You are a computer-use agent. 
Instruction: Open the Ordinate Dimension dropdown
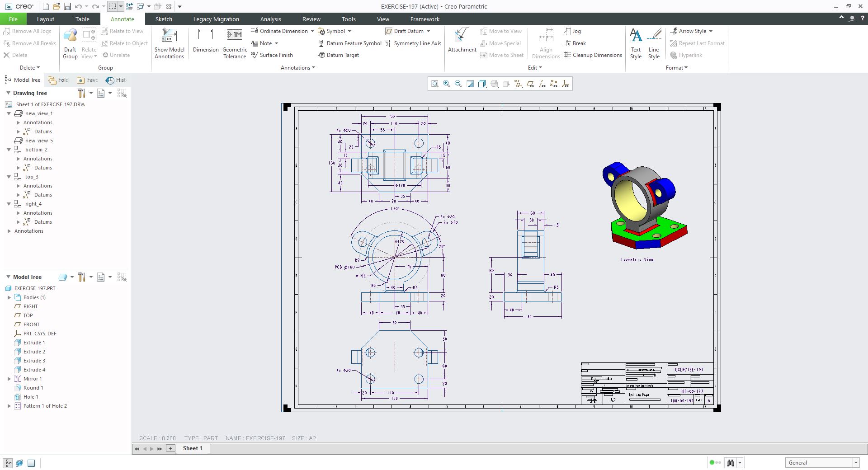pyautogui.click(x=312, y=31)
